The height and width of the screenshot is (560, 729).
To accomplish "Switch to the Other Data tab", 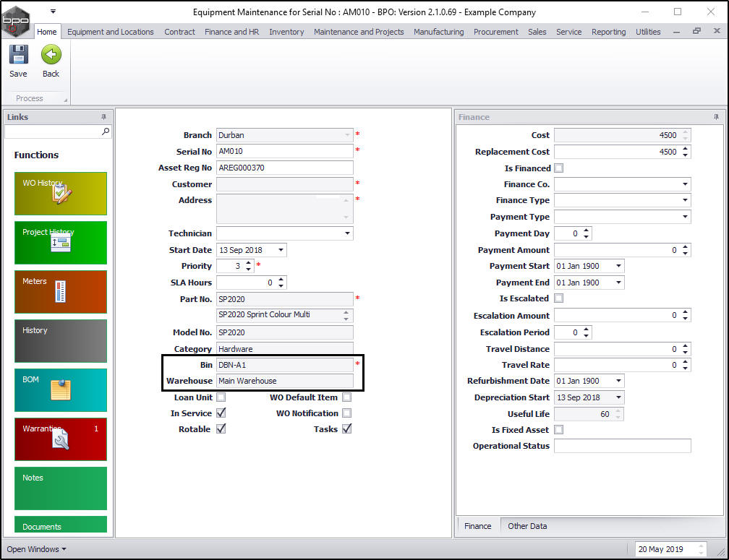I will coord(527,526).
